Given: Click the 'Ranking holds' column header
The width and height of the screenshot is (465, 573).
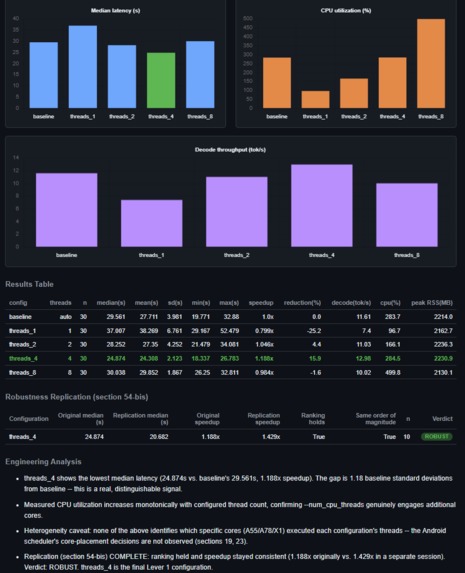Looking at the screenshot, I should (313, 419).
